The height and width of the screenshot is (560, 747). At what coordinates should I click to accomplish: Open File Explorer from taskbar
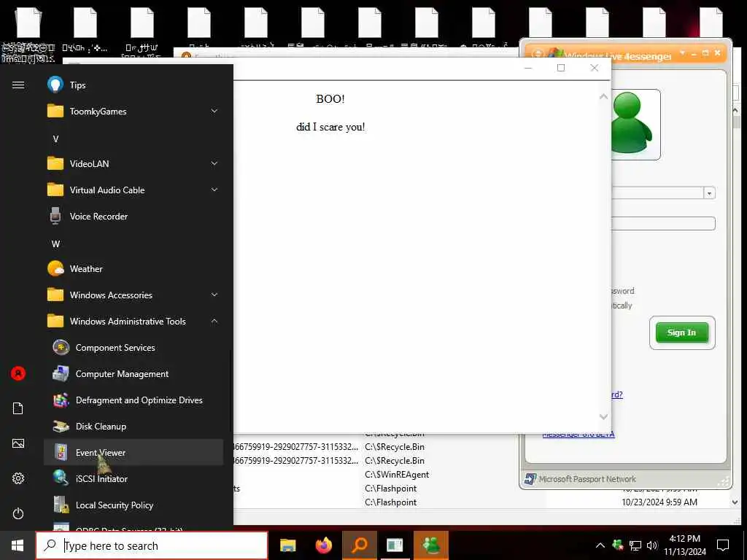(287, 545)
